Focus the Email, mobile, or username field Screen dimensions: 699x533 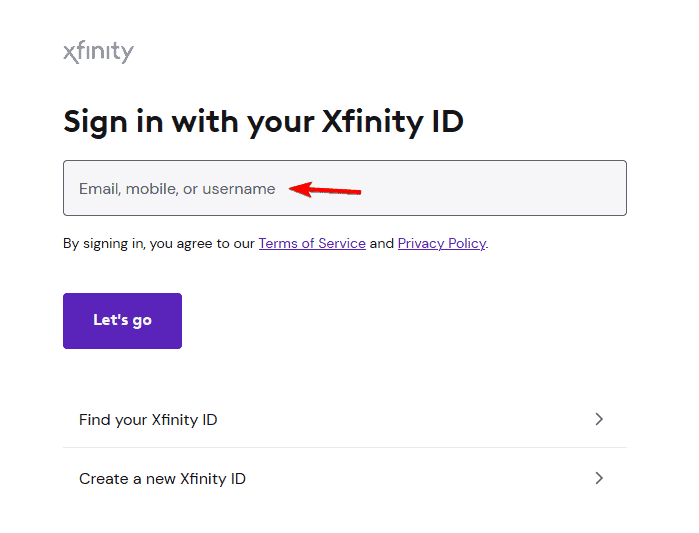[345, 188]
